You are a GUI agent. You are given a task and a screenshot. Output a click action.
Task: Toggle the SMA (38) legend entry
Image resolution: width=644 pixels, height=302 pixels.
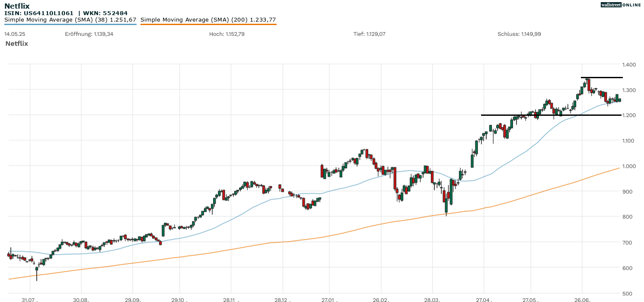[x=70, y=19]
